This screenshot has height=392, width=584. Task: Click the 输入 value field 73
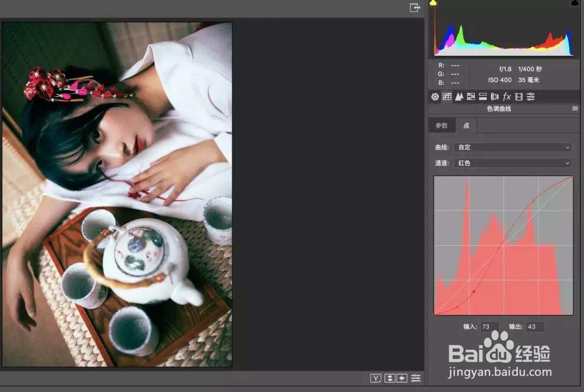tap(489, 327)
